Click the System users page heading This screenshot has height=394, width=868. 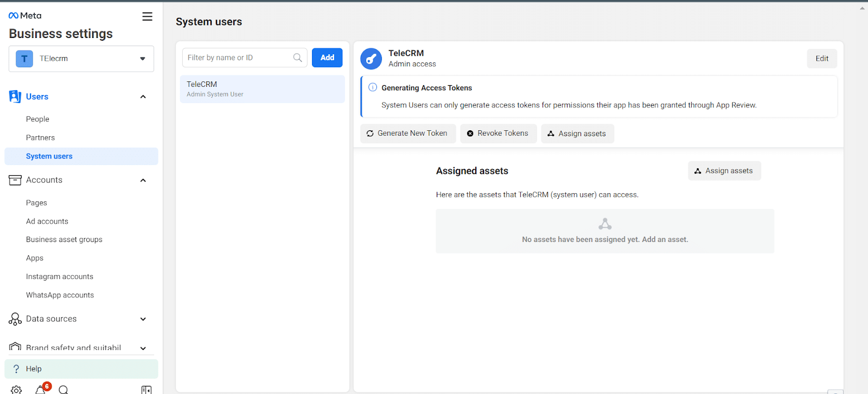[209, 22]
